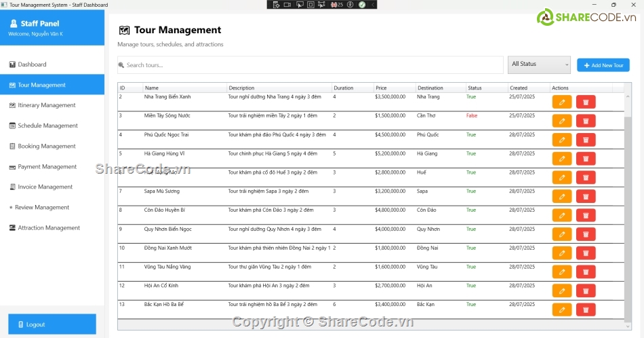The height and width of the screenshot is (338, 644).
Task: Sort table by Destination column header
Action: pyautogui.click(x=440, y=88)
